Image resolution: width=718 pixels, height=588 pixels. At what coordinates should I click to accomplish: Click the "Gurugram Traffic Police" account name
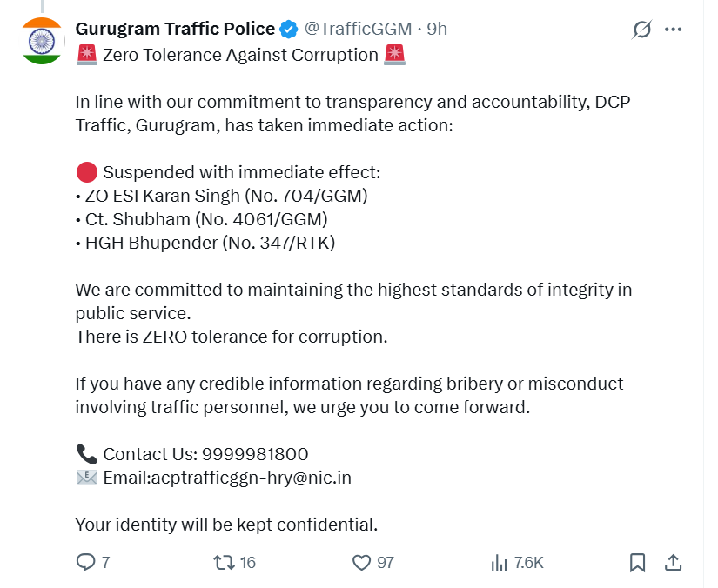tap(175, 29)
